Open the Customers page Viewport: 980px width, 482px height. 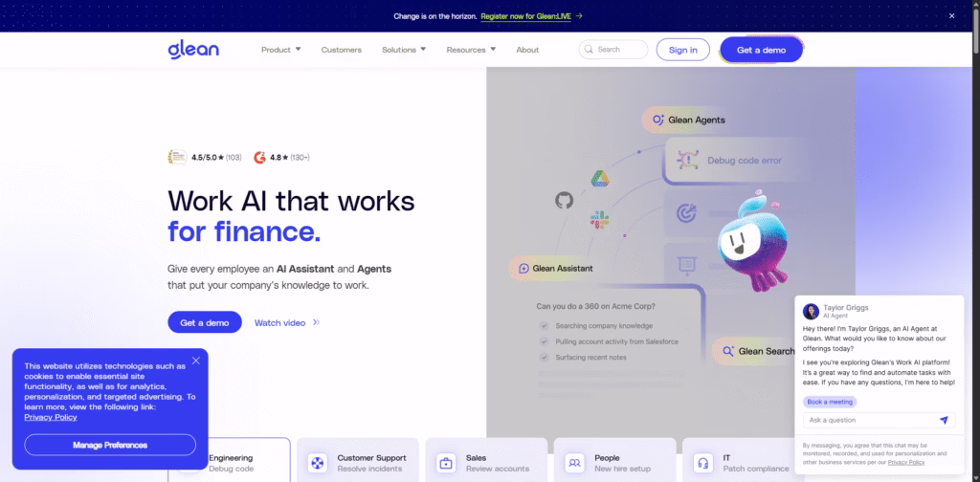[341, 50]
